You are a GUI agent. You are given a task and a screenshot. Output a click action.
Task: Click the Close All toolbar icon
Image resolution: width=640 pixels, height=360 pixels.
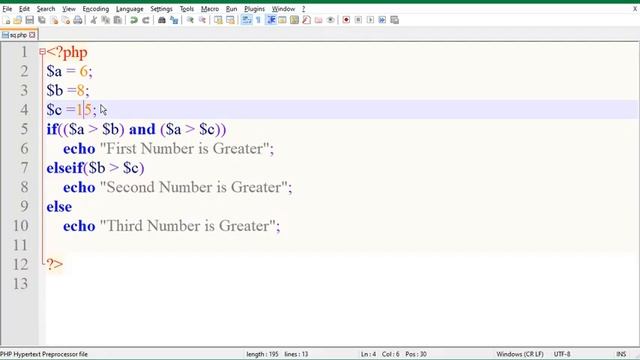tap(66, 20)
